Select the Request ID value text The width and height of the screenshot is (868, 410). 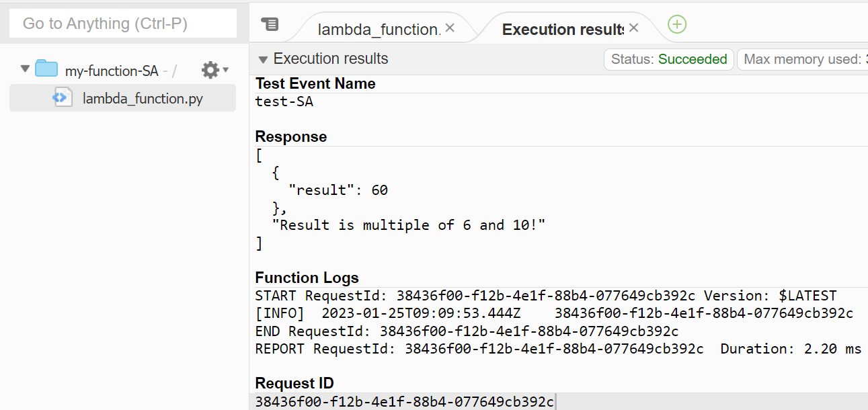[403, 401]
